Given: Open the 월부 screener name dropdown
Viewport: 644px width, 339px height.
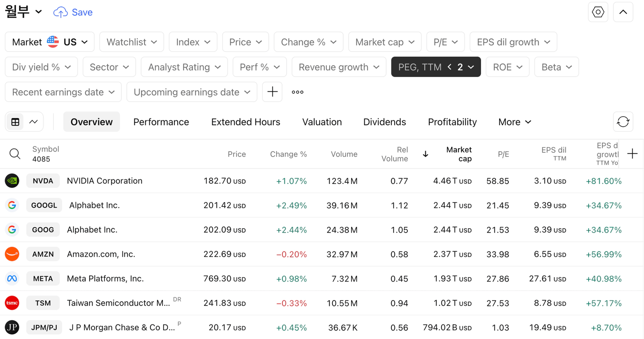Looking at the screenshot, I should click(x=23, y=12).
